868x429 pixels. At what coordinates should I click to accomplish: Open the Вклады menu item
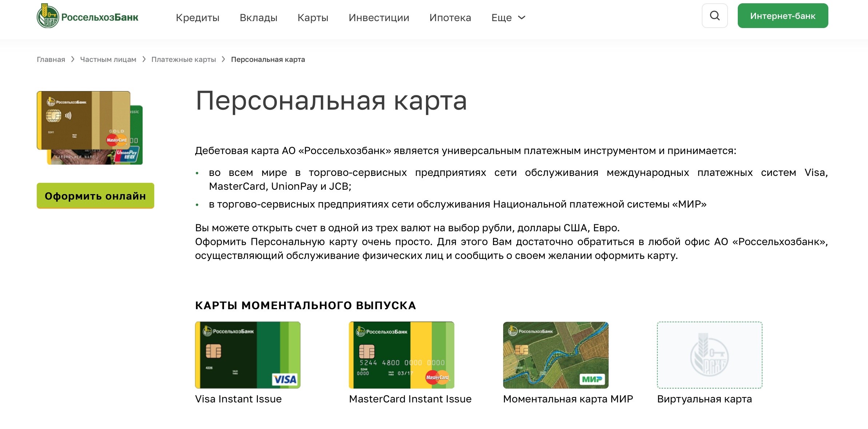click(258, 17)
